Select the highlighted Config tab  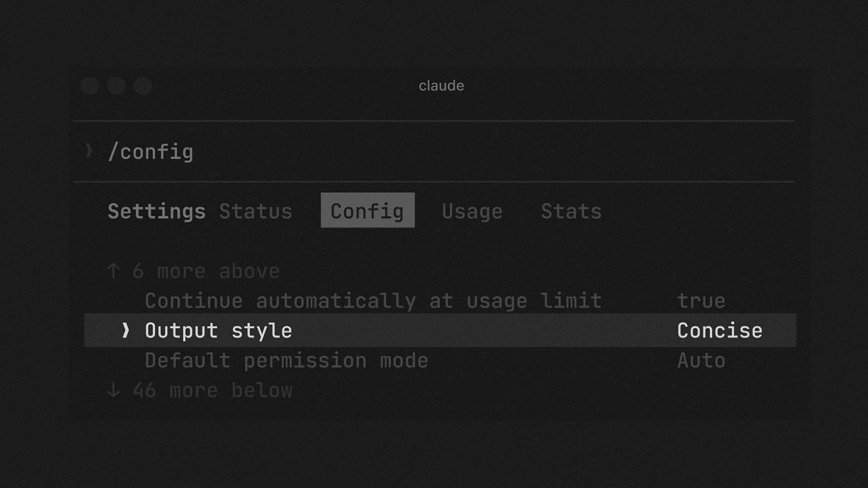(368, 210)
